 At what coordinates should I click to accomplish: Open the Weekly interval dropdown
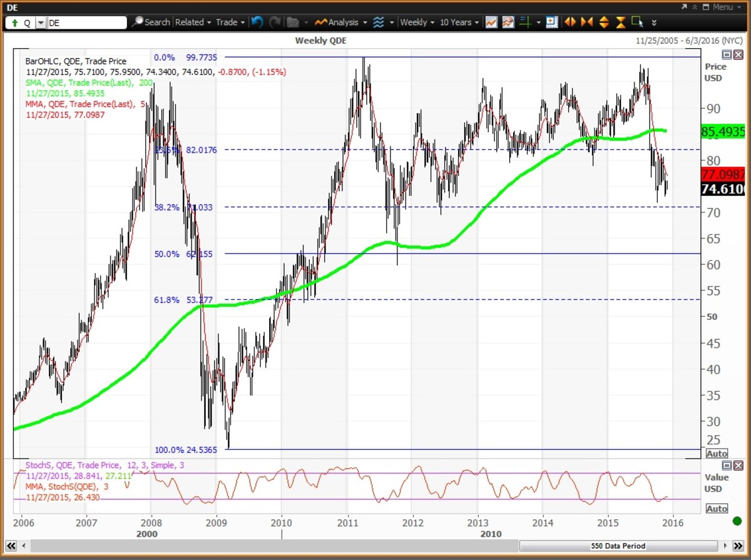(x=417, y=22)
